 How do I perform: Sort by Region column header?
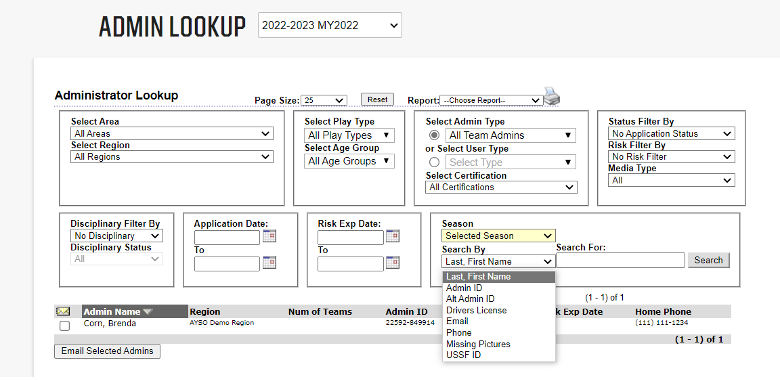coord(205,312)
